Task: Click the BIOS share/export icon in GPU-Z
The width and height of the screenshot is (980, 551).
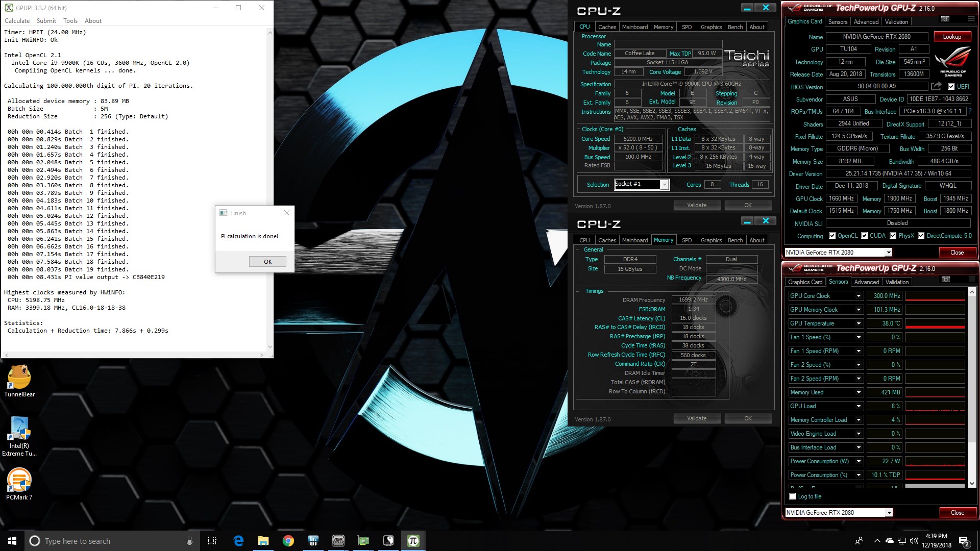Action: click(x=936, y=86)
